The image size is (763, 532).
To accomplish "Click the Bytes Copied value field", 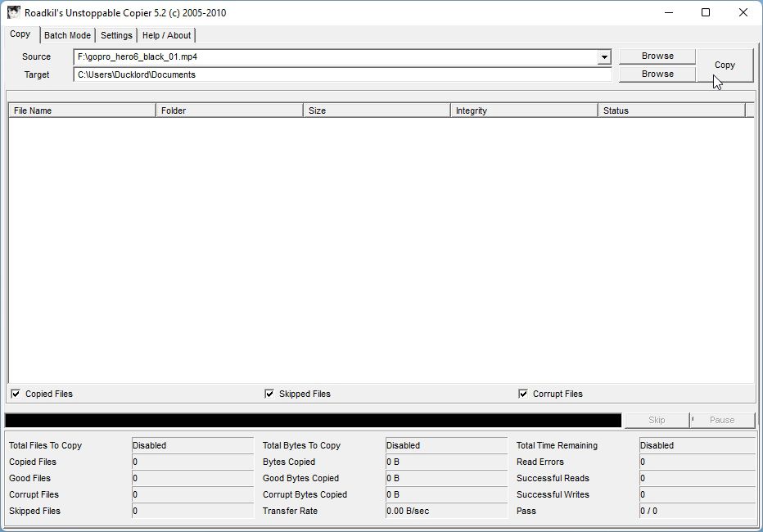I will (x=446, y=462).
